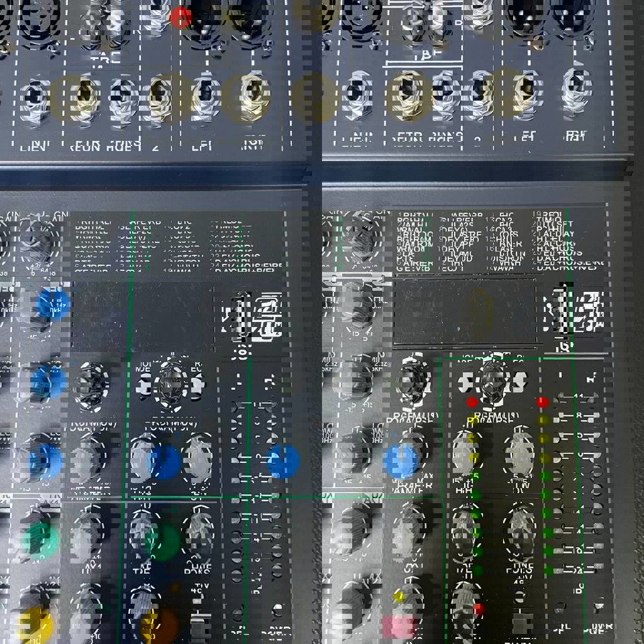Viewport: 644px width, 644px height.
Task: Click the yellow knob cap
Action: click(x=35, y=624)
